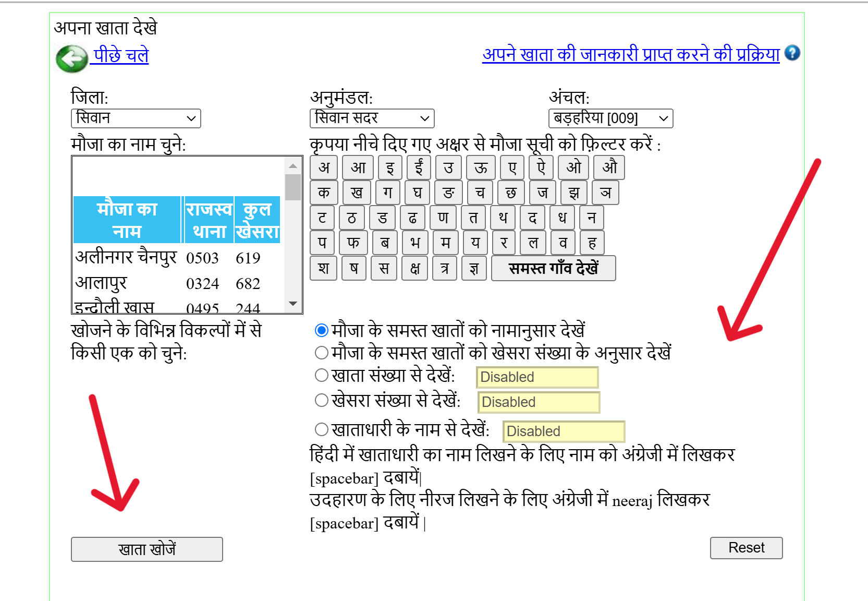Filter mauja list by letter छ
This screenshot has width=868, height=601.
click(511, 193)
